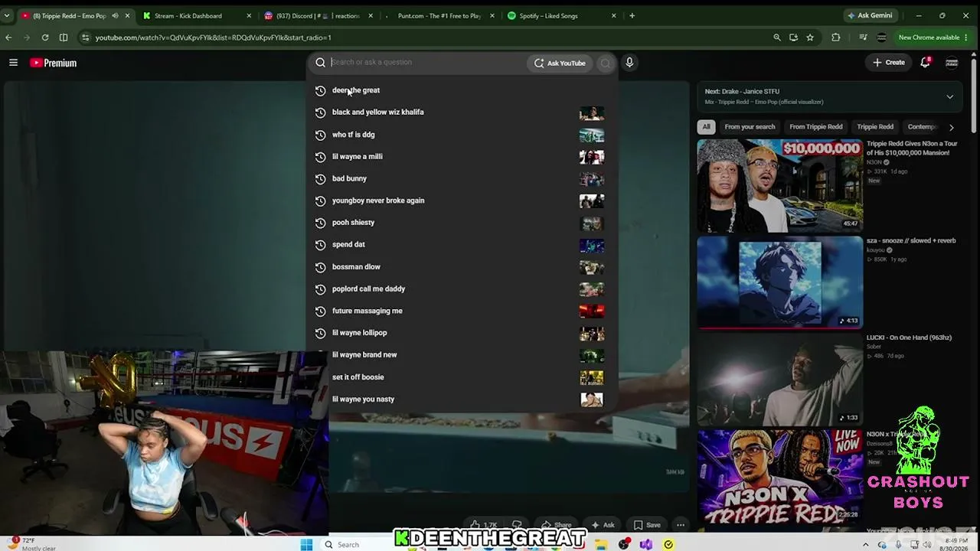
Task: Select the All filter chip
Action: tap(706, 127)
